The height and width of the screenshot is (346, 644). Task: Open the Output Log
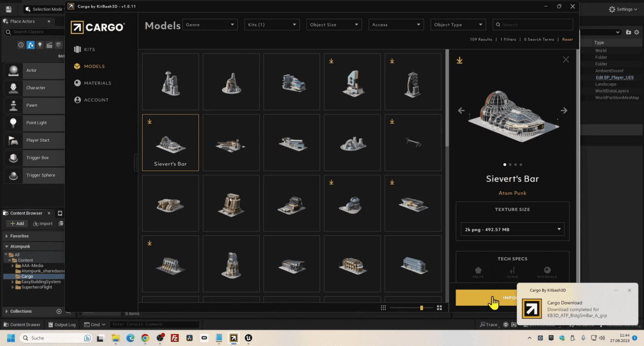coord(62,325)
